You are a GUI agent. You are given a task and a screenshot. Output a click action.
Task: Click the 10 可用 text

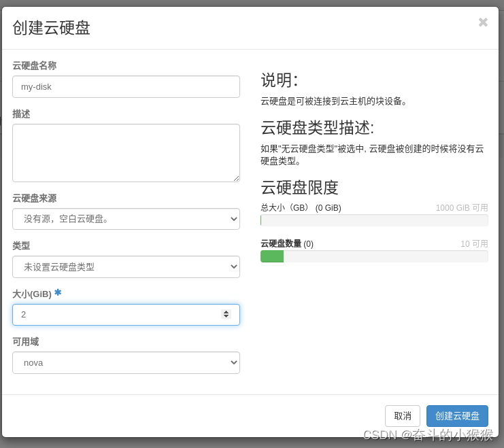click(x=474, y=243)
